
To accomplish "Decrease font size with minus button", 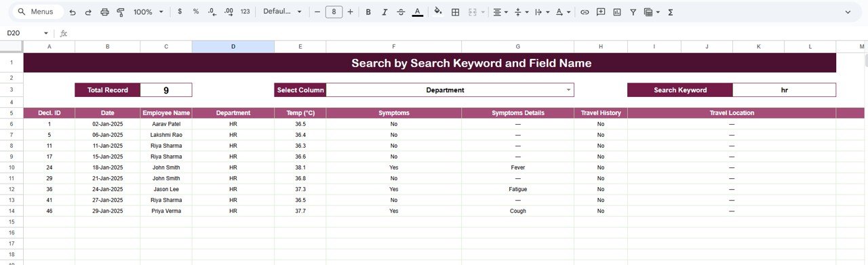I will click(x=317, y=12).
